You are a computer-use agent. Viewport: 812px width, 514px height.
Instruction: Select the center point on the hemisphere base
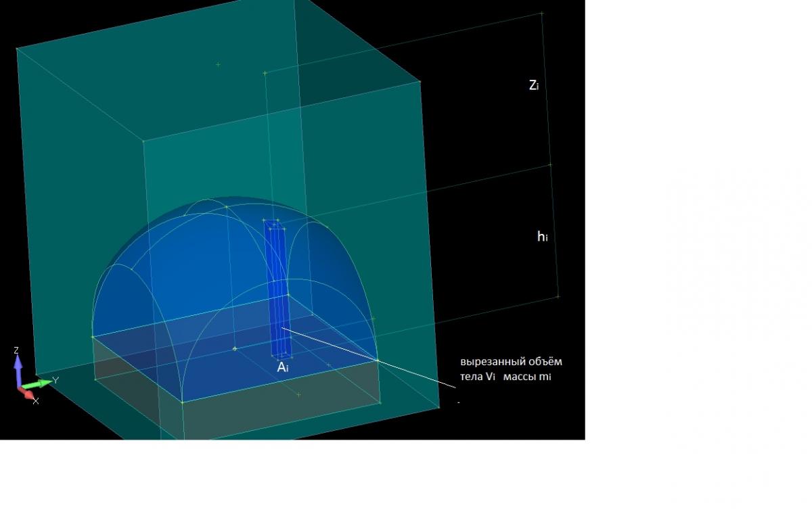(x=235, y=349)
